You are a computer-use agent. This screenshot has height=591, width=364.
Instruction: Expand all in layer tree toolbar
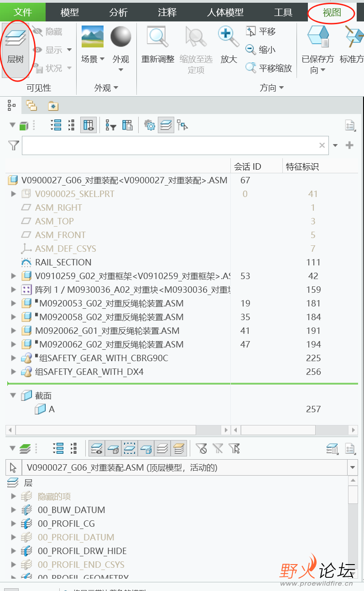(58, 449)
